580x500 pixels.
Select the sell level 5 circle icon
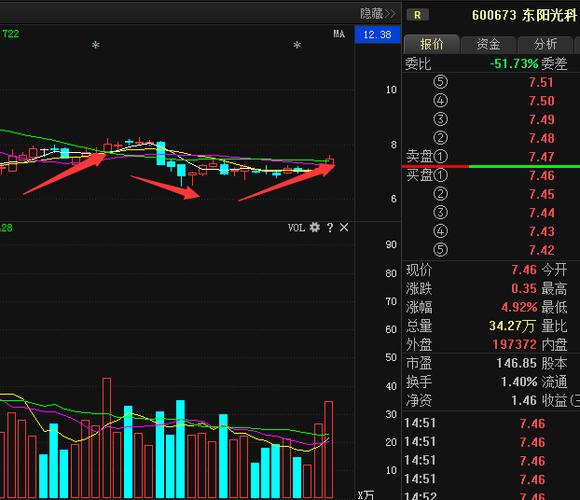pos(440,82)
